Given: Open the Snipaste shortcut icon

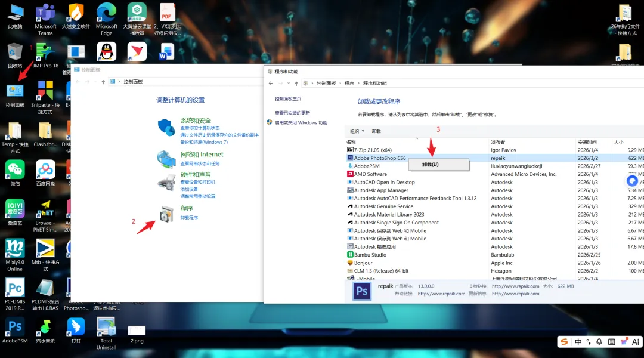Looking at the screenshot, I should point(45,97).
